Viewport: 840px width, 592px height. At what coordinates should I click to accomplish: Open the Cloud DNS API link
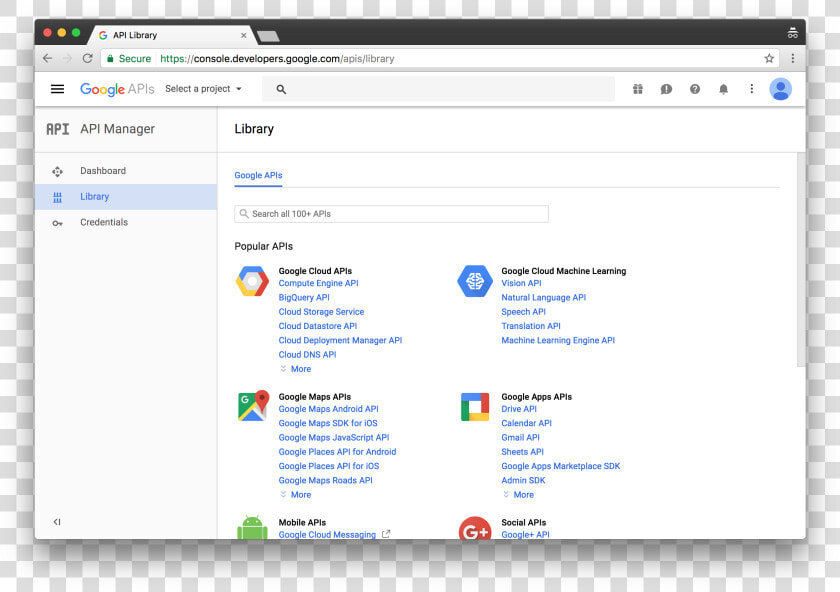pyautogui.click(x=308, y=355)
